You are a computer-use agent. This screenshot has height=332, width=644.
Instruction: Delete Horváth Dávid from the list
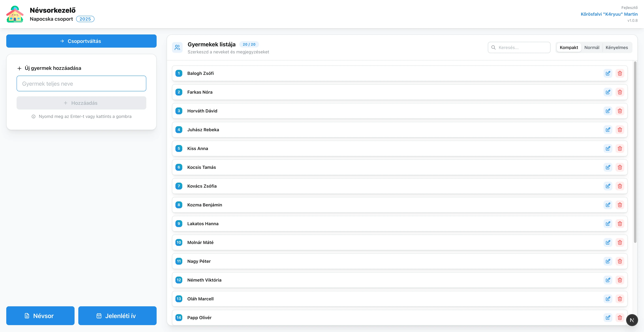(x=620, y=111)
